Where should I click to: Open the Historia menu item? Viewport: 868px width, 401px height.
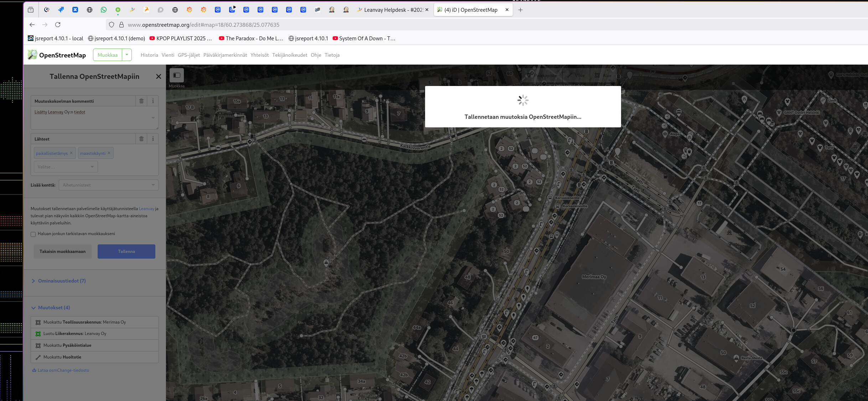149,55
